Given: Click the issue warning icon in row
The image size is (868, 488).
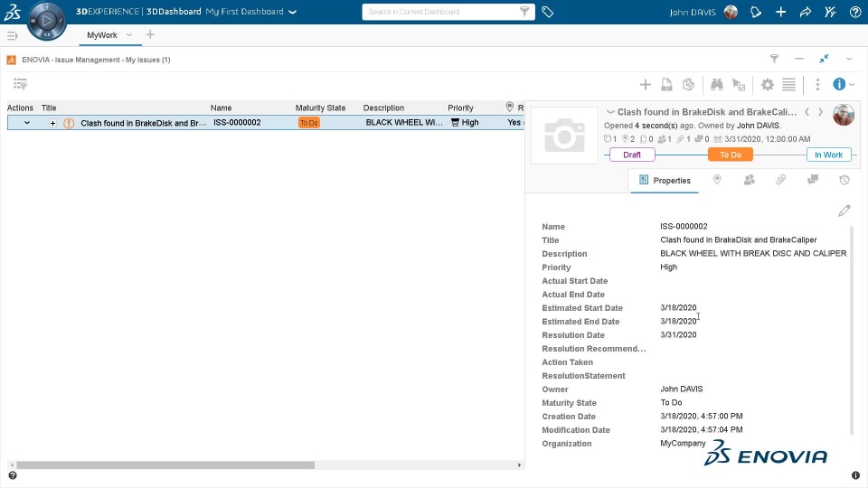Looking at the screenshot, I should (x=69, y=124).
